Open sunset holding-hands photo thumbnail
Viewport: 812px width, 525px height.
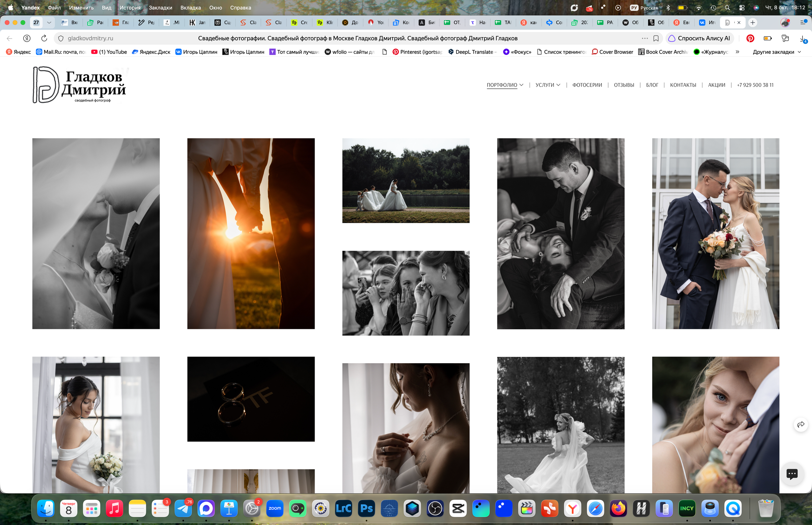[251, 233]
